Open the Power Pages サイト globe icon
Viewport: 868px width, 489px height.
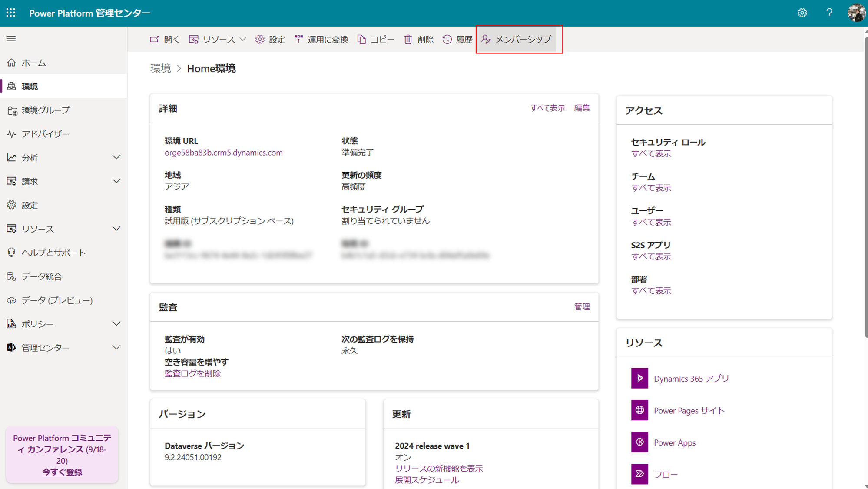pyautogui.click(x=639, y=410)
